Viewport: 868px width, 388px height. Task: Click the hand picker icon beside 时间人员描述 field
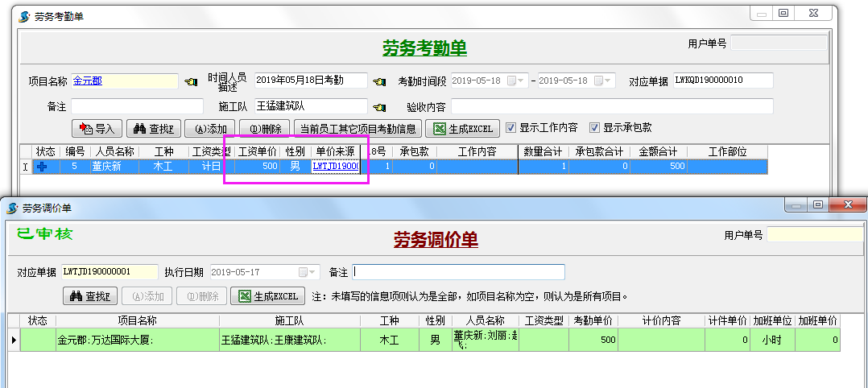(379, 81)
